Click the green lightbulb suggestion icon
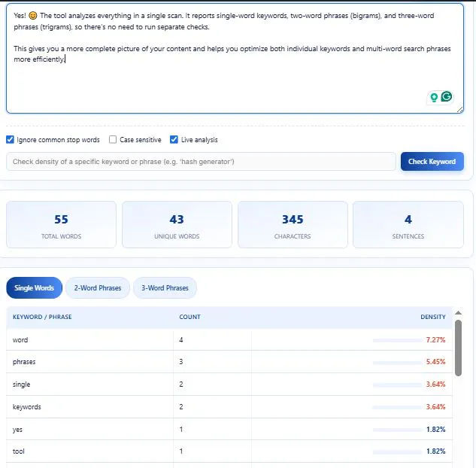The image size is (476, 468). click(x=434, y=98)
